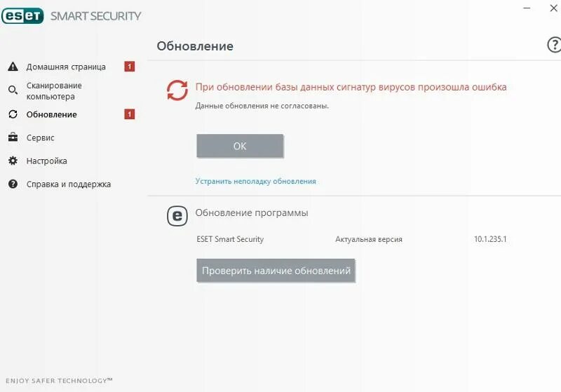Click red notification badge beside Обновление
561x392 pixels.
pyautogui.click(x=129, y=114)
